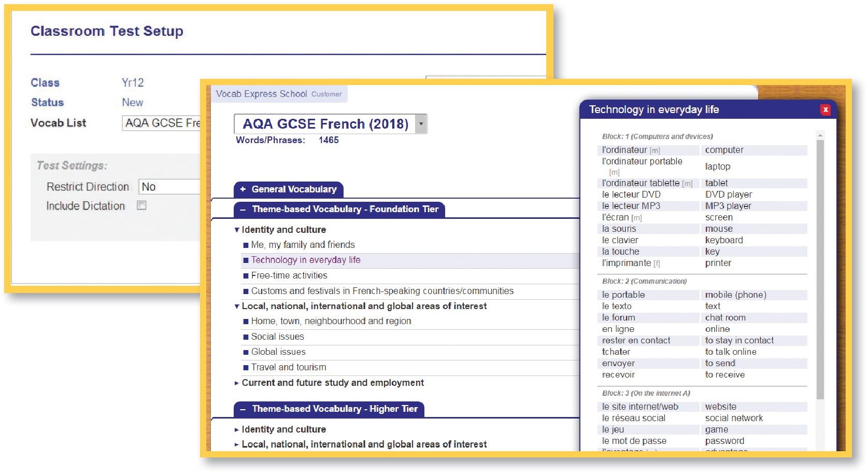
Task: Click the word l'ordinateur tablette
Action: click(641, 183)
